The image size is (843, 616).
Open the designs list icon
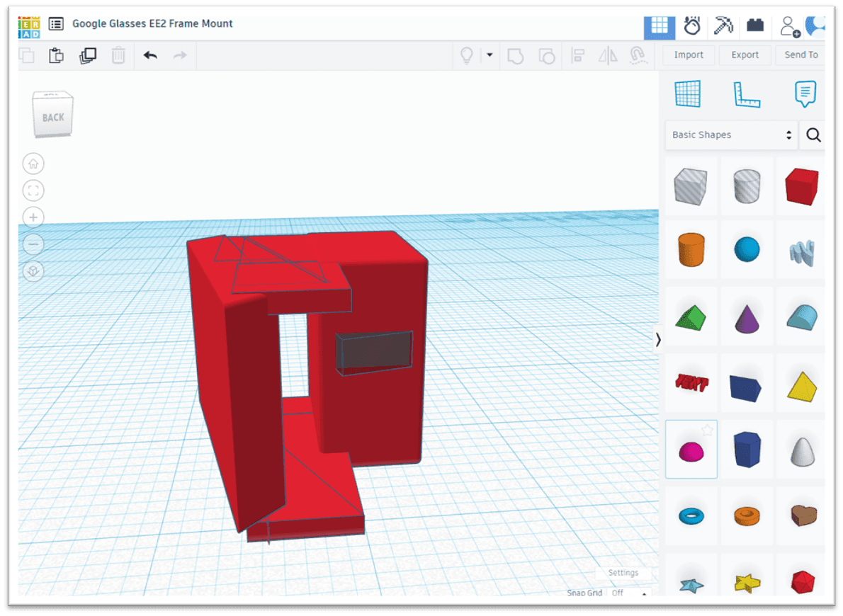[x=56, y=23]
